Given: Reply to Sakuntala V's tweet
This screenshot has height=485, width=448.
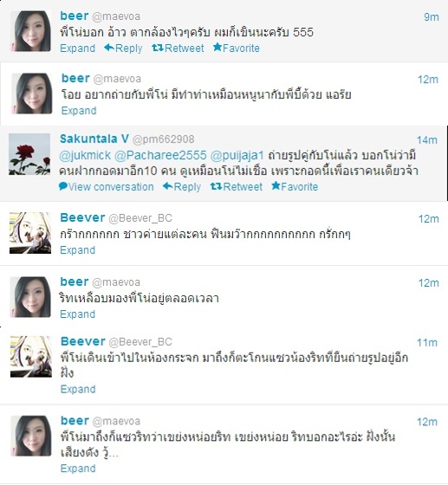Looking at the screenshot, I should click(182, 186).
